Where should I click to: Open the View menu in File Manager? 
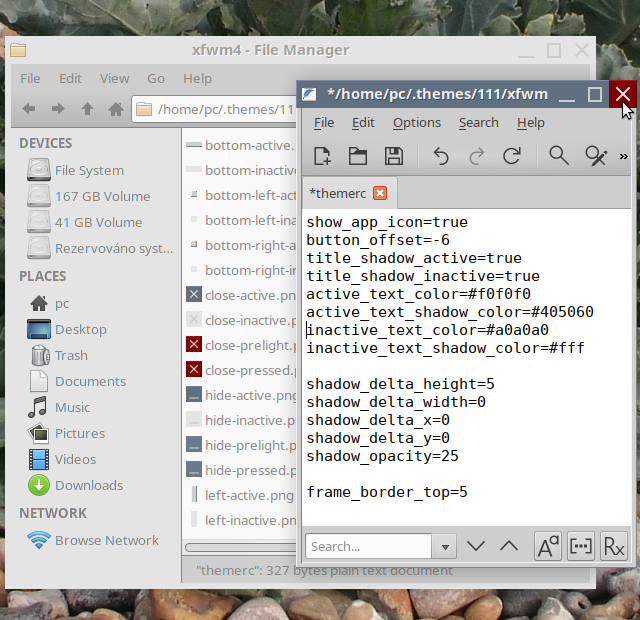point(114,78)
